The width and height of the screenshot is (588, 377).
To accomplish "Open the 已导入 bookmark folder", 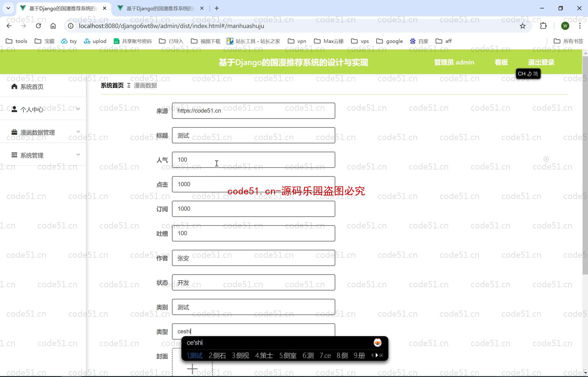I will point(171,41).
